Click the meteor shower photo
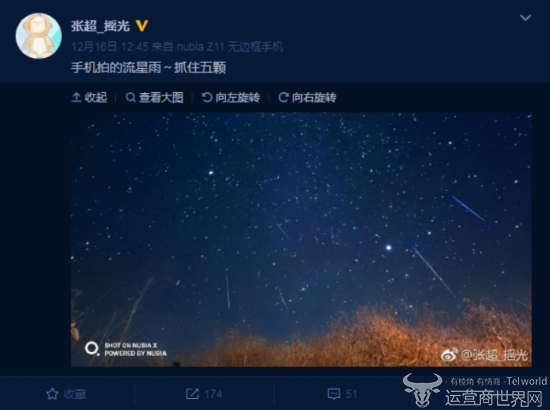550x410 pixels. 301,240
